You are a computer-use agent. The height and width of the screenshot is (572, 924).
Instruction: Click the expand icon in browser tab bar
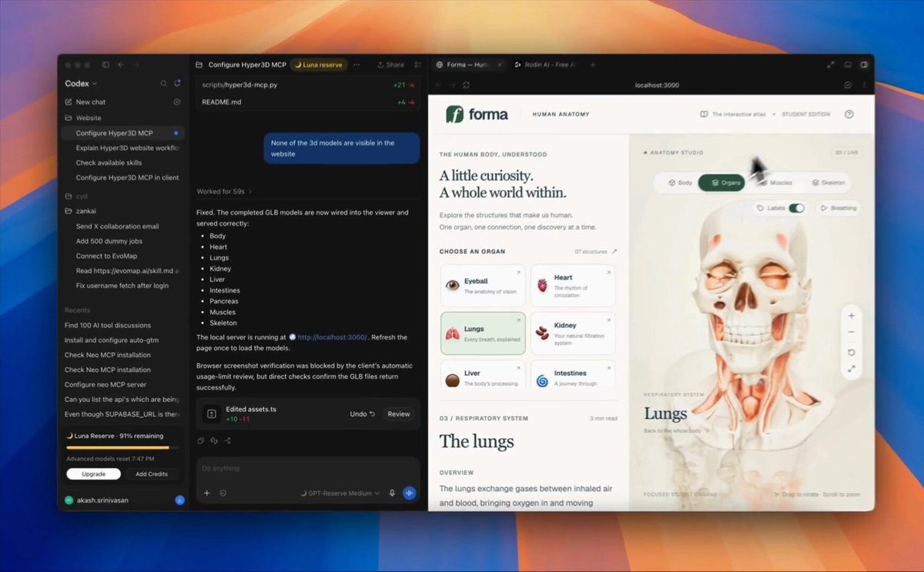coord(831,65)
